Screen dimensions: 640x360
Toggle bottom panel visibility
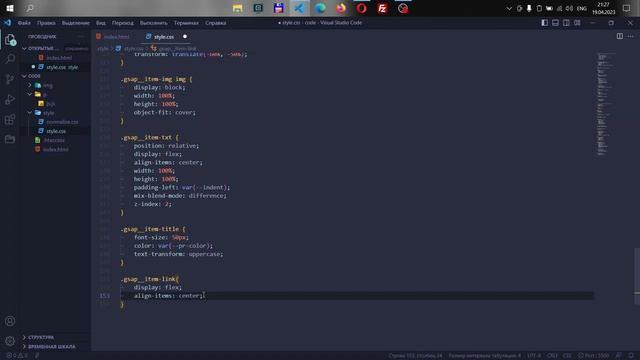[556, 23]
